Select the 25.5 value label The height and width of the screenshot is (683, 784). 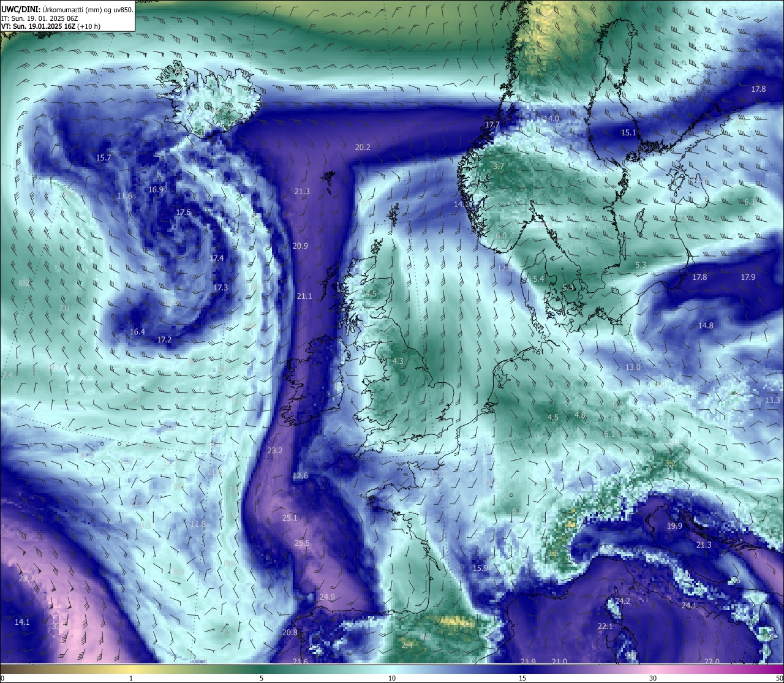click(302, 543)
